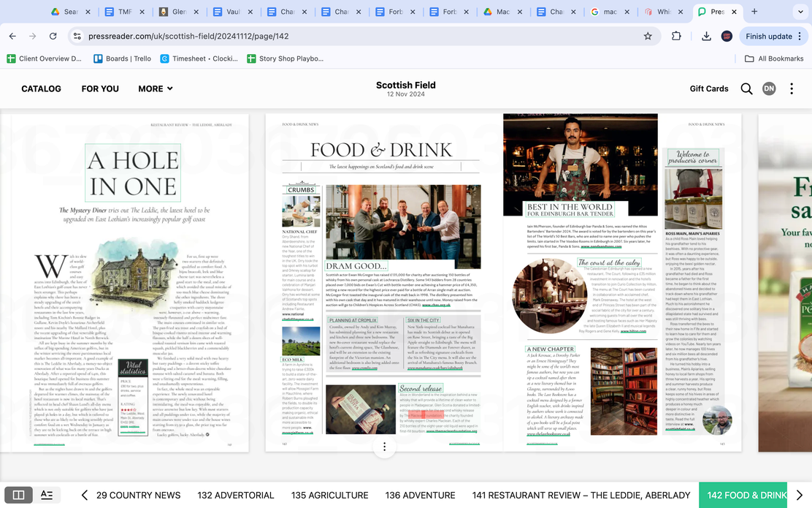Expand the MORE dropdown menu
Viewport: 812px width, 508px height.
pos(156,88)
